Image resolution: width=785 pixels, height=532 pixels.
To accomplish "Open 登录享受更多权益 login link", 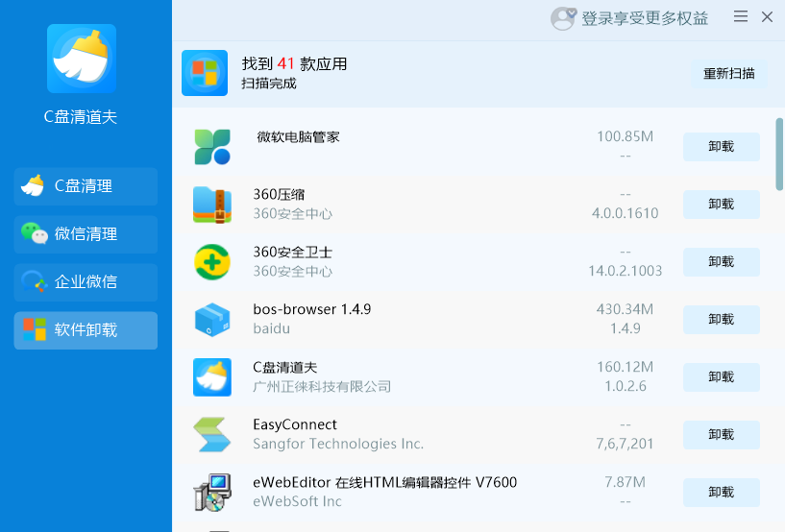I will coord(645,18).
